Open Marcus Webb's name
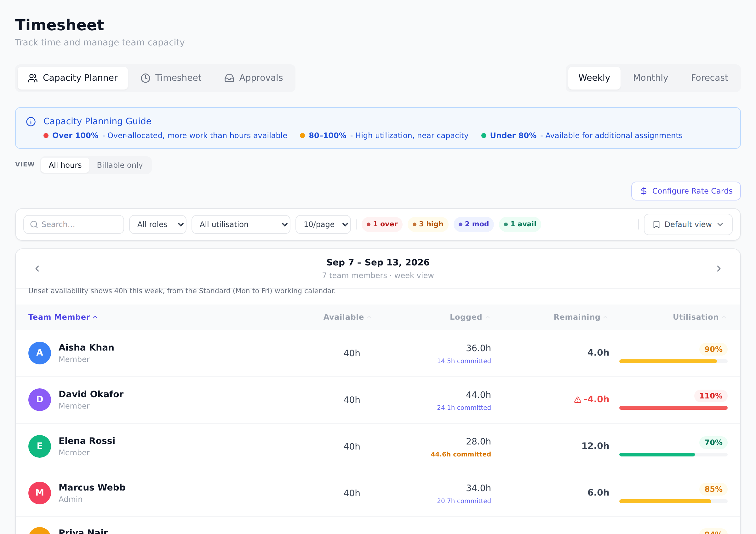756x534 pixels. 92,488
